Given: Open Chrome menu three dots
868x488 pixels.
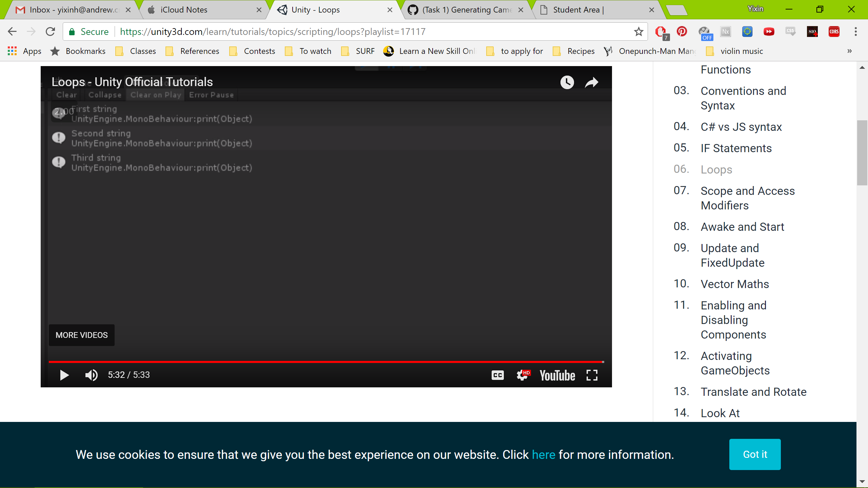Looking at the screenshot, I should 856,32.
